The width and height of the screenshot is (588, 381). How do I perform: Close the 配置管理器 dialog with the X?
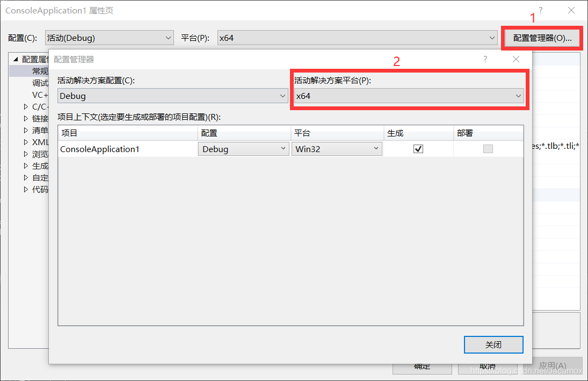(x=516, y=59)
